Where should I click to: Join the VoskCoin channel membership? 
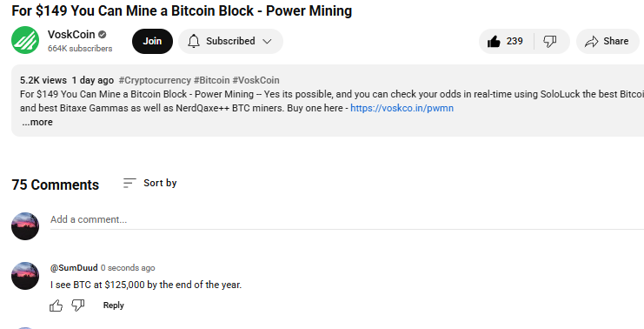(x=152, y=41)
